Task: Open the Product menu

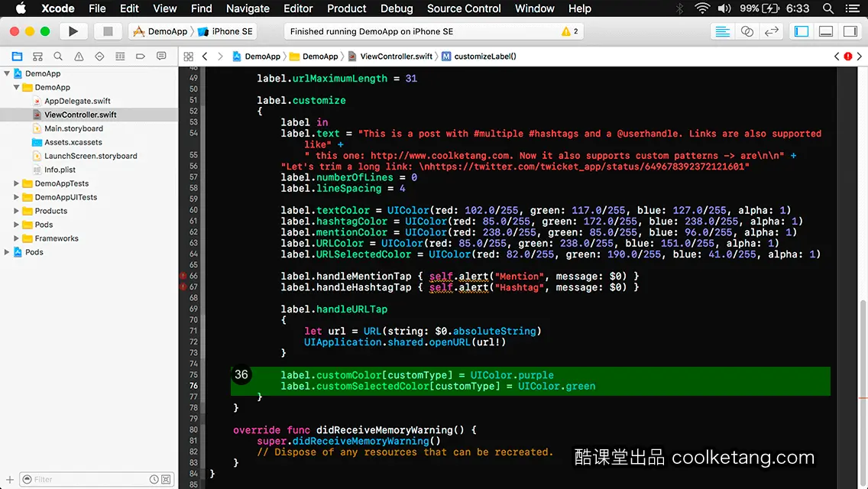Action: coord(347,8)
